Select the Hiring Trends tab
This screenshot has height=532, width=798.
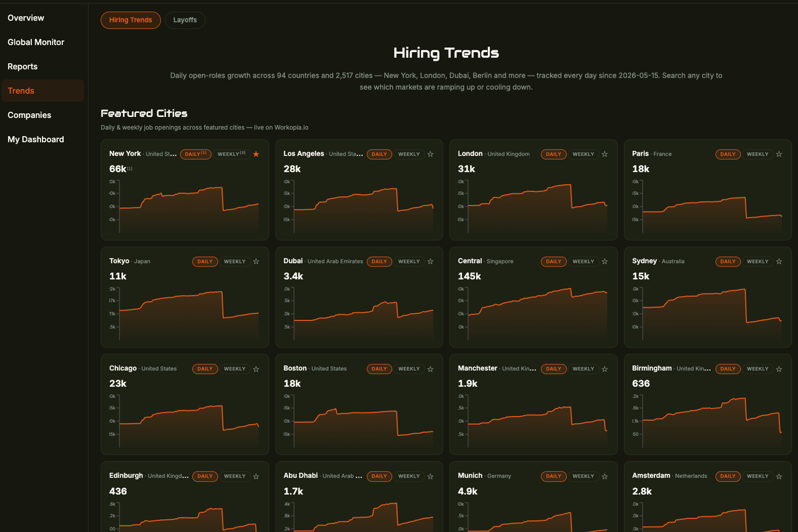click(131, 20)
